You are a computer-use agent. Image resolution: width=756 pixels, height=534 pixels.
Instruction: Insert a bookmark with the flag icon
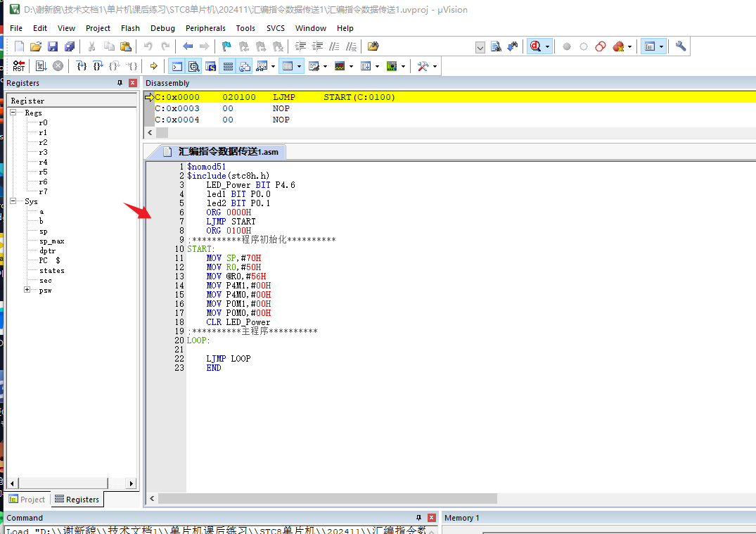point(226,46)
